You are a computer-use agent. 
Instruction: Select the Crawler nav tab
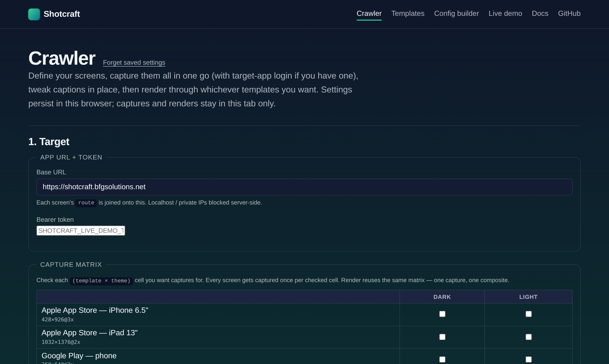[369, 13]
